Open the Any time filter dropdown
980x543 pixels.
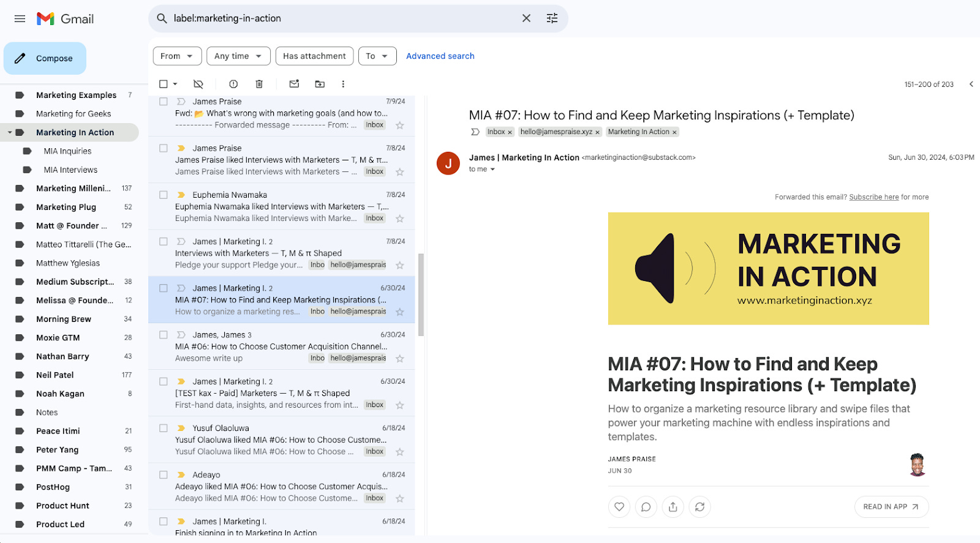point(238,56)
